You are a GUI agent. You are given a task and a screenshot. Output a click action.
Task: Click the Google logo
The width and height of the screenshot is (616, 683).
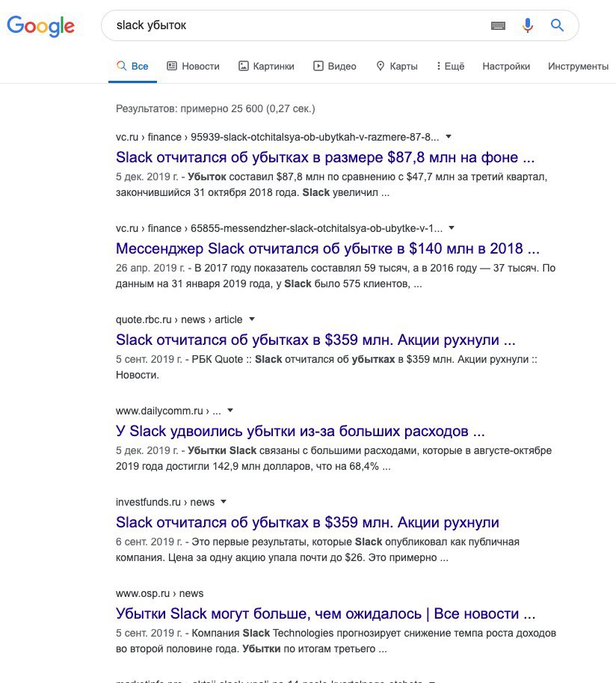(x=41, y=25)
